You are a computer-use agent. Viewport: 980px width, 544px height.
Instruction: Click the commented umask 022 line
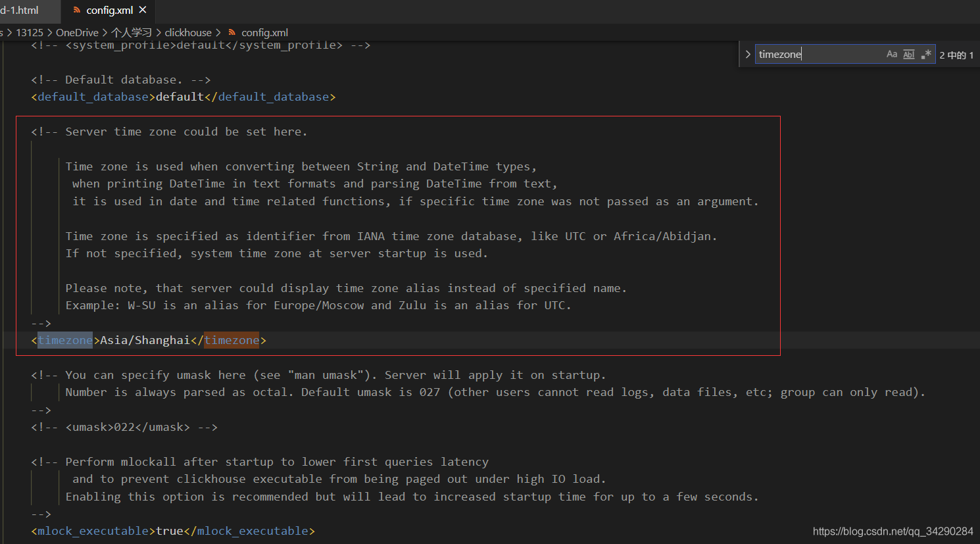(x=124, y=427)
